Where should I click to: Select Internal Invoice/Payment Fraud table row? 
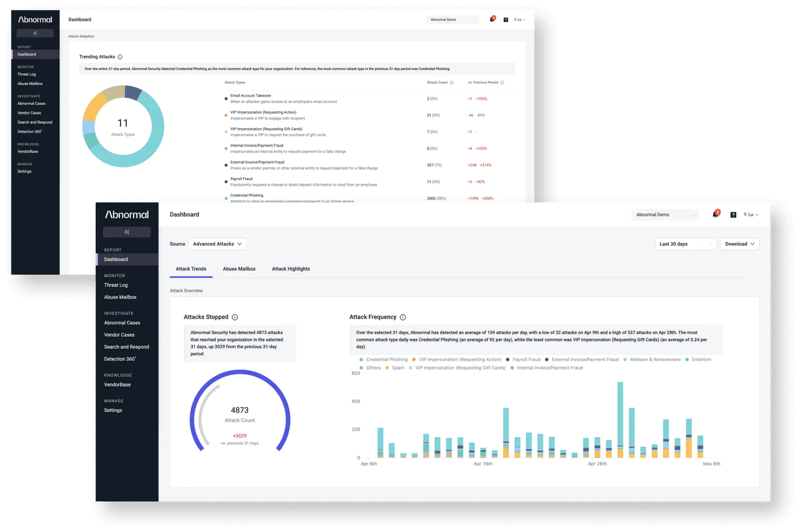(x=370, y=148)
